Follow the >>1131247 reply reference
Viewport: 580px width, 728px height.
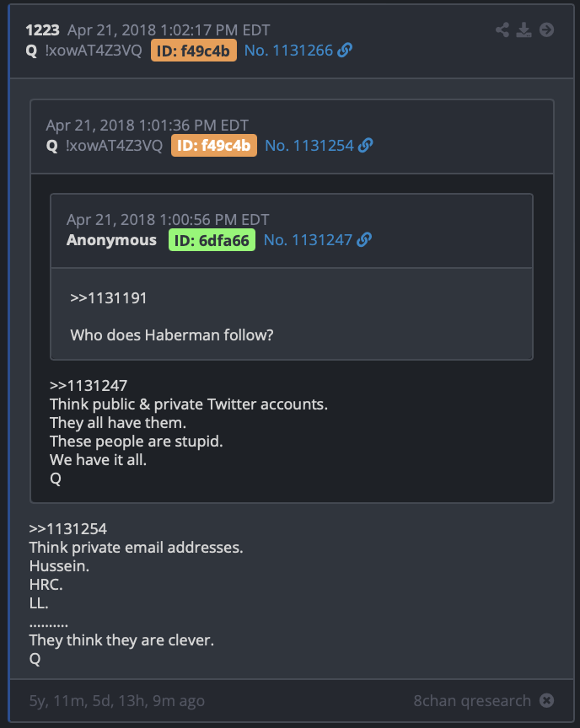click(x=89, y=386)
